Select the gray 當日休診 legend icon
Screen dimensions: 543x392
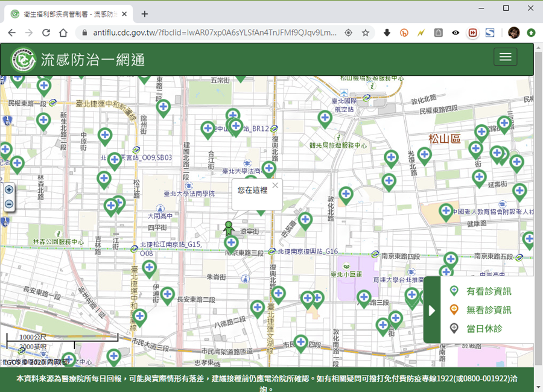tap(454, 329)
